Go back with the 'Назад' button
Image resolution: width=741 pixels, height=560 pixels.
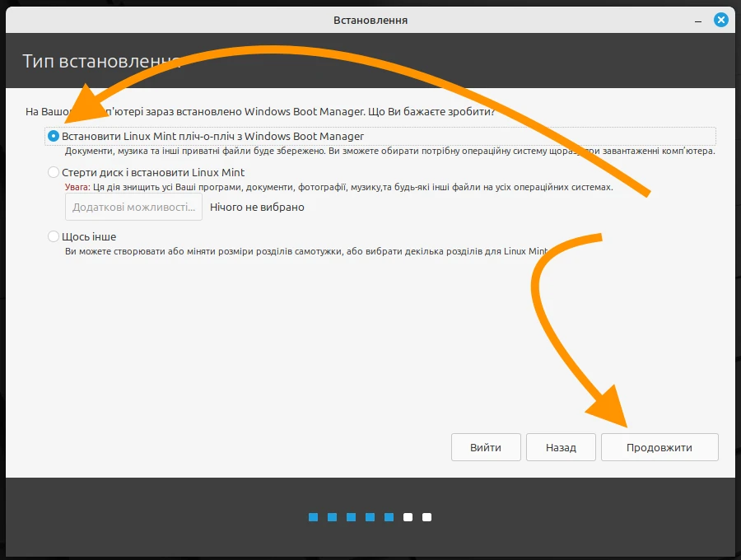561,447
